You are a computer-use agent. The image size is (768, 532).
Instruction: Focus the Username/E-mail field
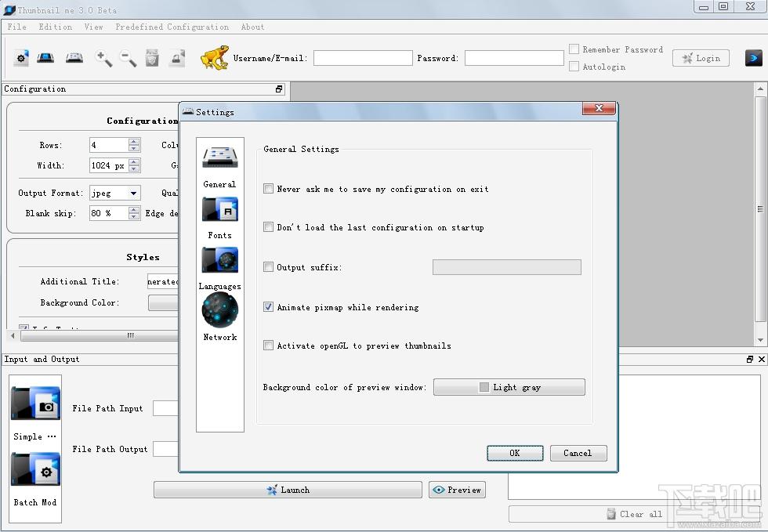click(x=363, y=58)
